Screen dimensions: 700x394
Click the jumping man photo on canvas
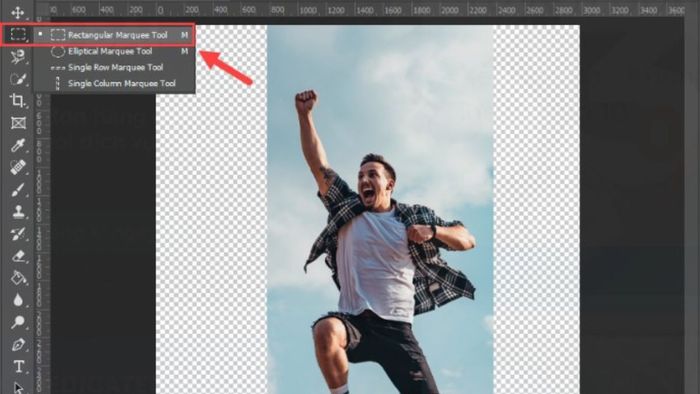point(380,209)
